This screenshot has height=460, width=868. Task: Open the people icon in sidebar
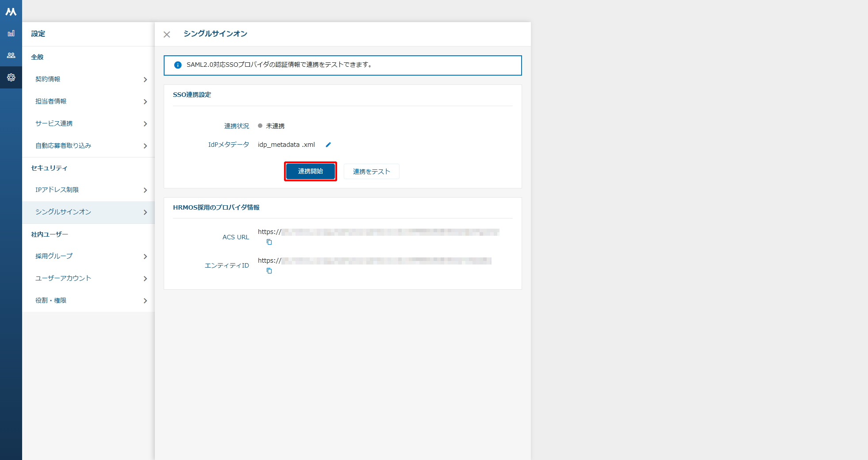tap(11, 55)
